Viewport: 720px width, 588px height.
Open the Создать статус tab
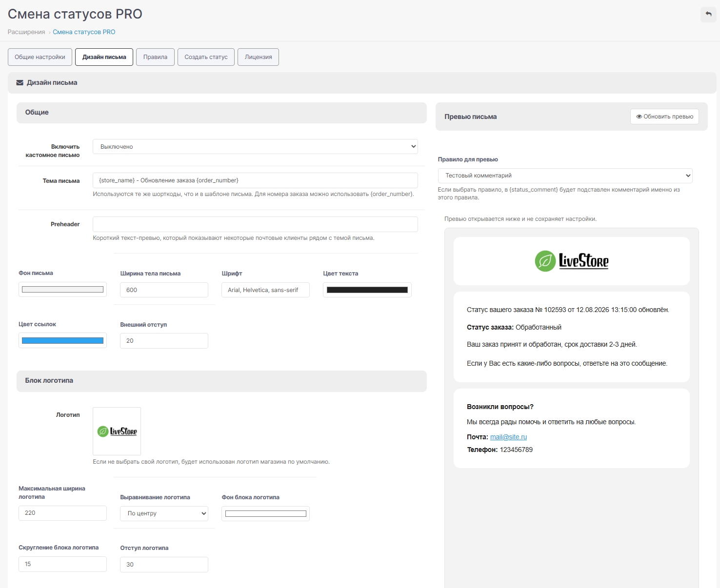(x=206, y=57)
